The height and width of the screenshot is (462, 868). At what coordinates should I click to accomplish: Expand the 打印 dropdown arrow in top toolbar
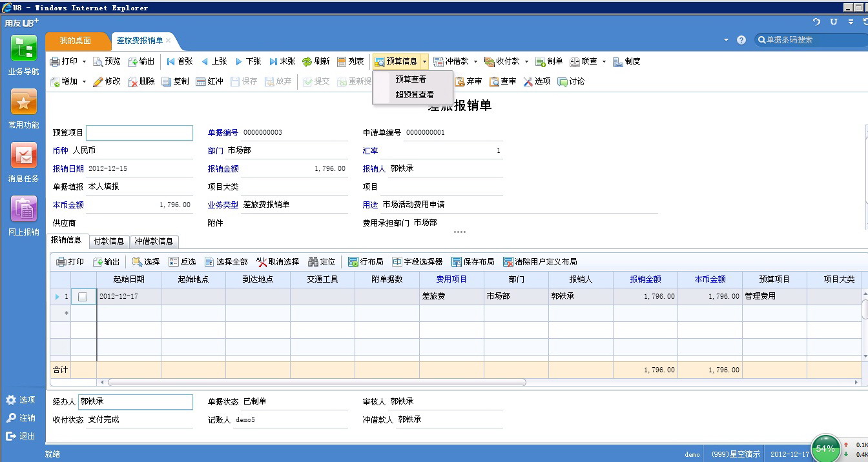click(x=85, y=62)
